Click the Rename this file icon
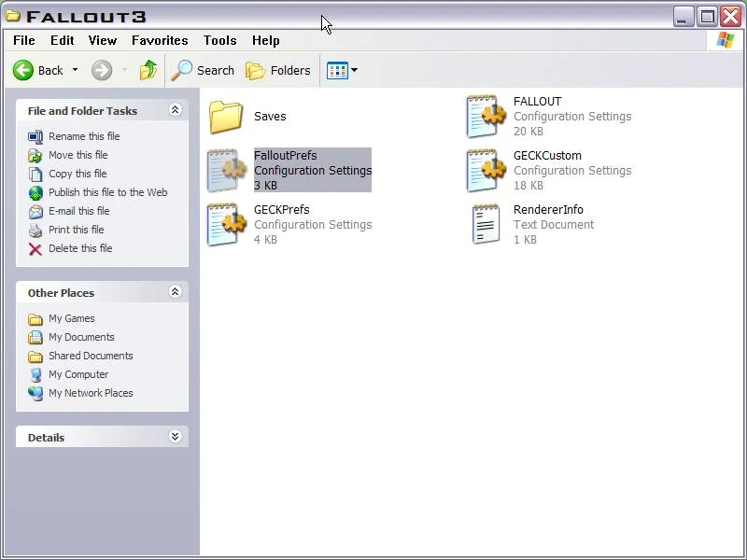 pyautogui.click(x=35, y=137)
